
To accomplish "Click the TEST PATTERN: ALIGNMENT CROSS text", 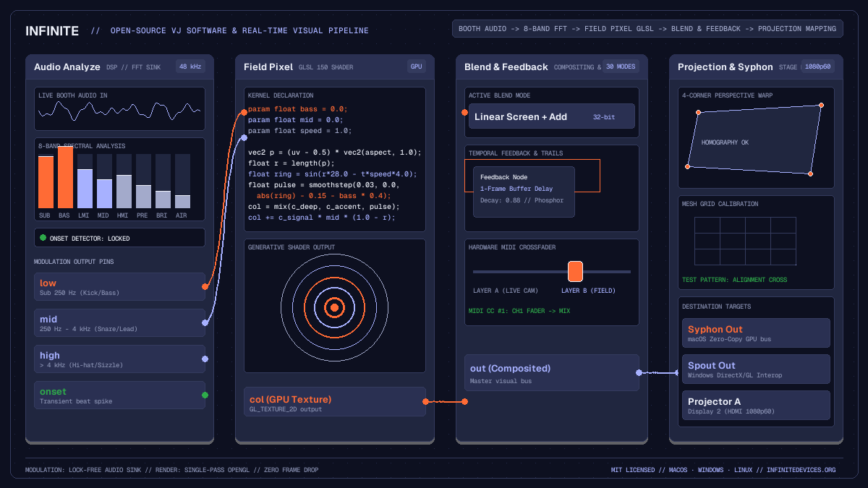I will pos(735,280).
